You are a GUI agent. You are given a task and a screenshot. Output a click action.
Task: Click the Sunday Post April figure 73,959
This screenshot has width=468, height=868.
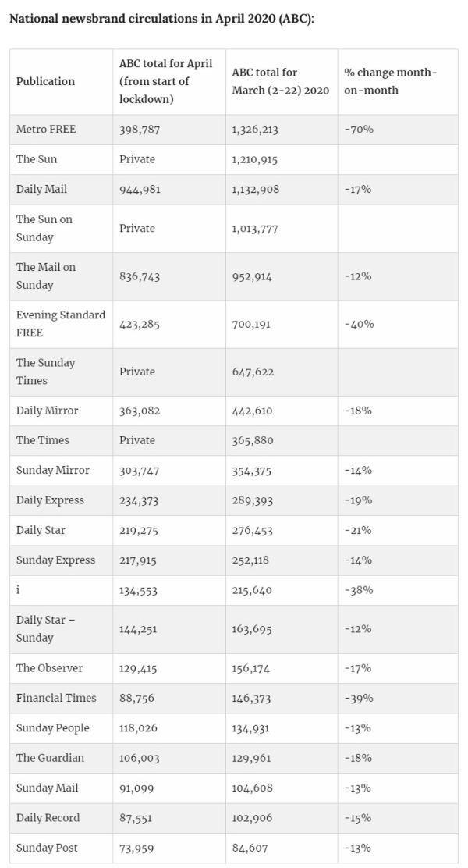click(137, 848)
